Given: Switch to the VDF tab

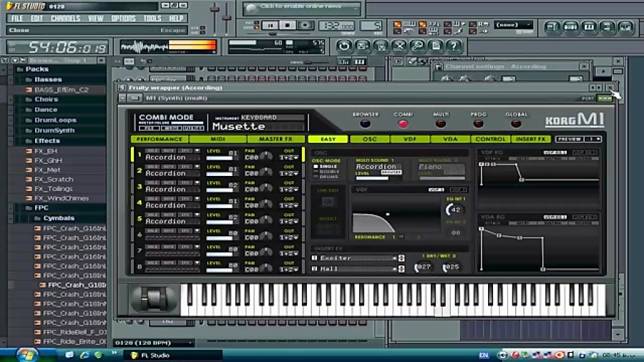Looking at the screenshot, I should 410,139.
